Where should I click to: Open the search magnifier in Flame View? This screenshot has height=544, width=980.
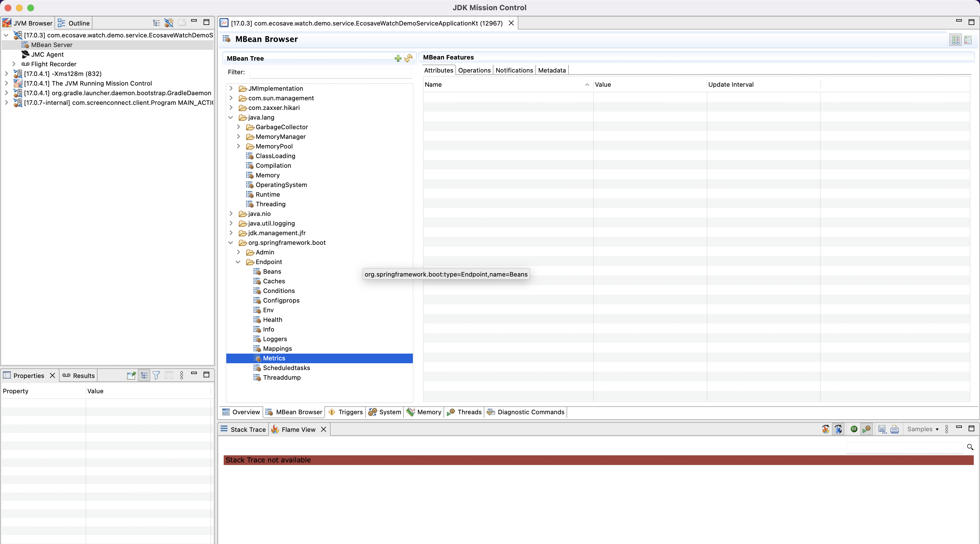pyautogui.click(x=970, y=447)
